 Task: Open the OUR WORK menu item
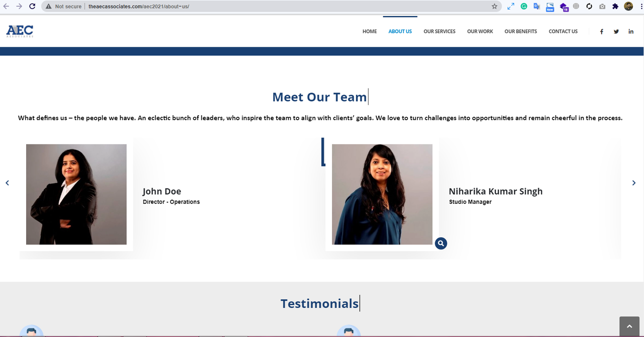click(x=480, y=31)
